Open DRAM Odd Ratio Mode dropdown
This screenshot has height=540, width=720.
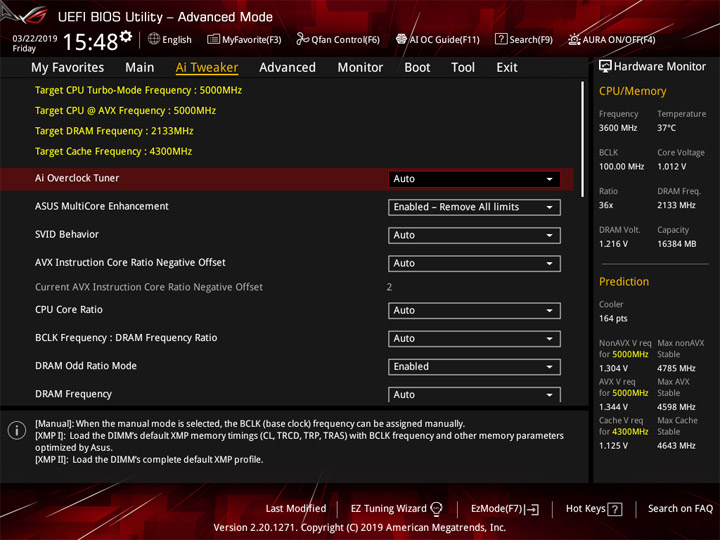coord(474,366)
